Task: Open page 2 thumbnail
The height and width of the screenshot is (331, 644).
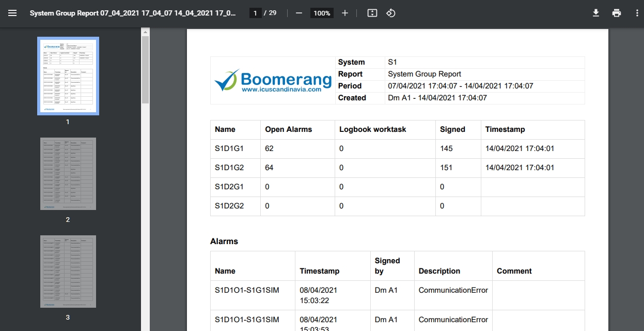Action: point(68,173)
